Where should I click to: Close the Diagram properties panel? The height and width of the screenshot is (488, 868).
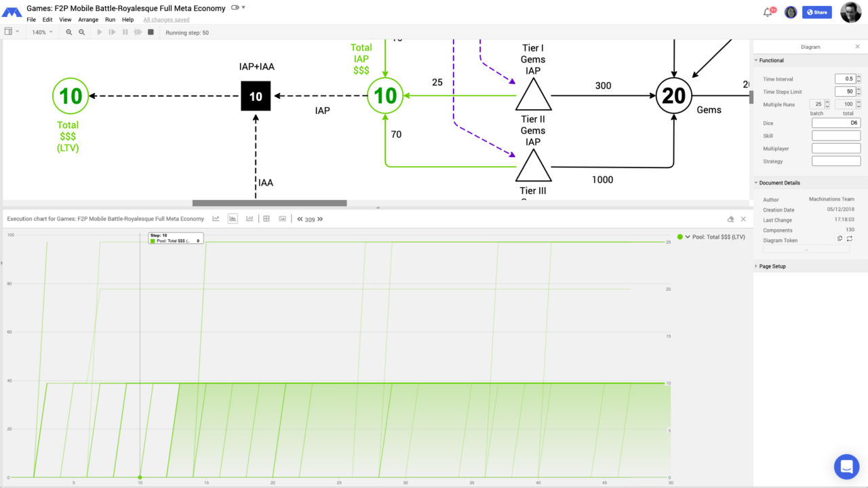pos(857,47)
